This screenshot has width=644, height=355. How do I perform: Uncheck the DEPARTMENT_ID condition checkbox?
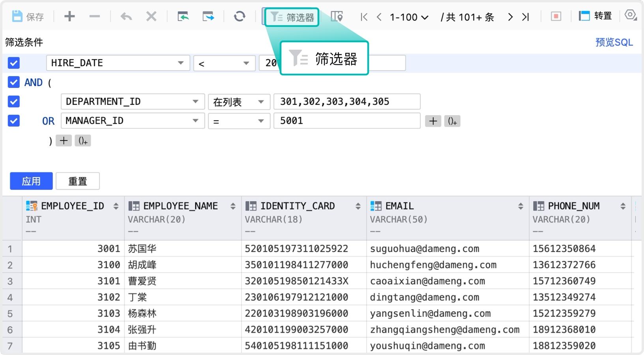(14, 102)
